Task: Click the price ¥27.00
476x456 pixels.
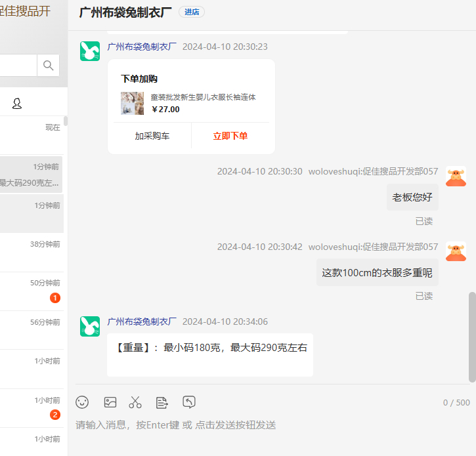Action: pyautogui.click(x=165, y=109)
